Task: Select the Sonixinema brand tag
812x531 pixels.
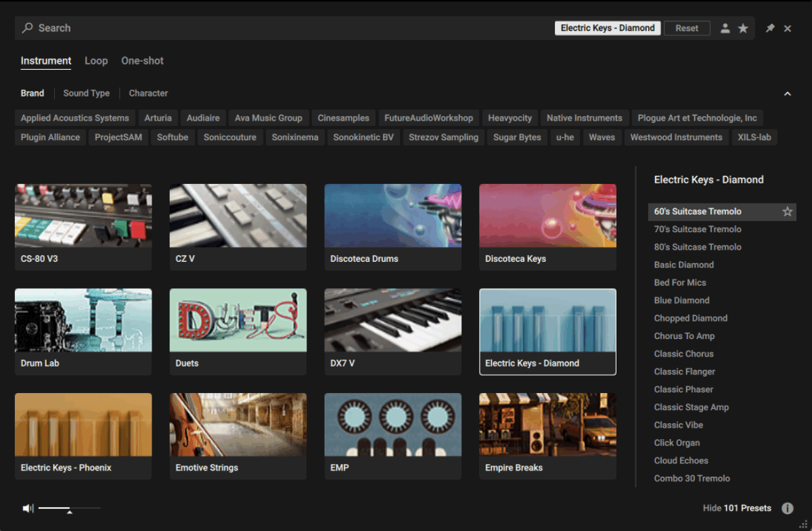Action: 295,137
